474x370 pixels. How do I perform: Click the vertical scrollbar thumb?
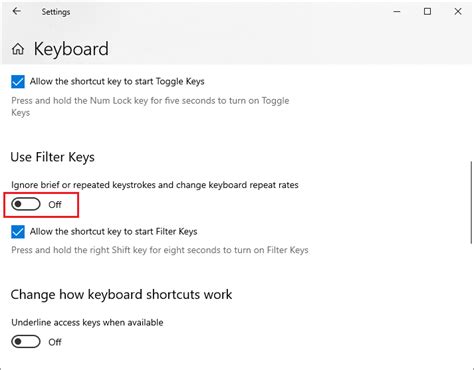(x=471, y=202)
